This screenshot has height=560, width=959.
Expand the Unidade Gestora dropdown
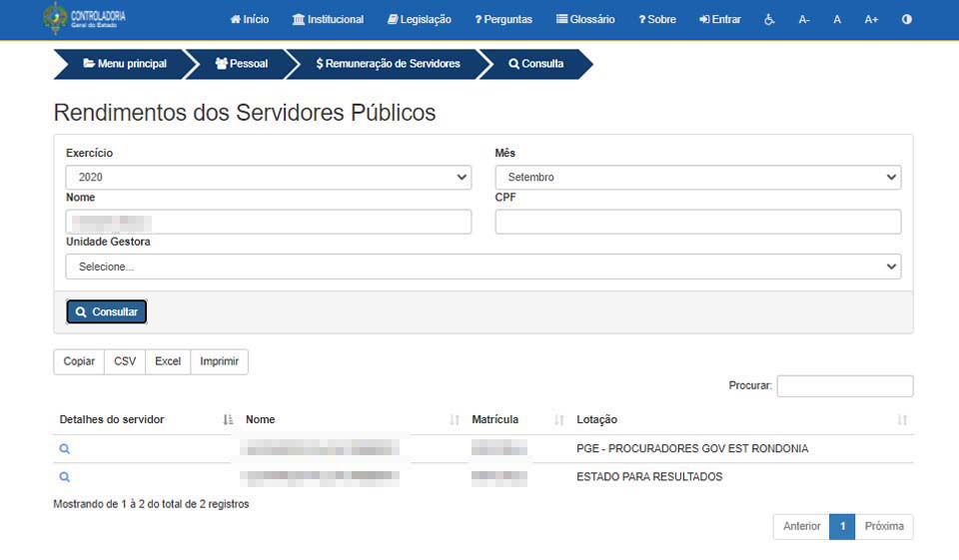(482, 267)
